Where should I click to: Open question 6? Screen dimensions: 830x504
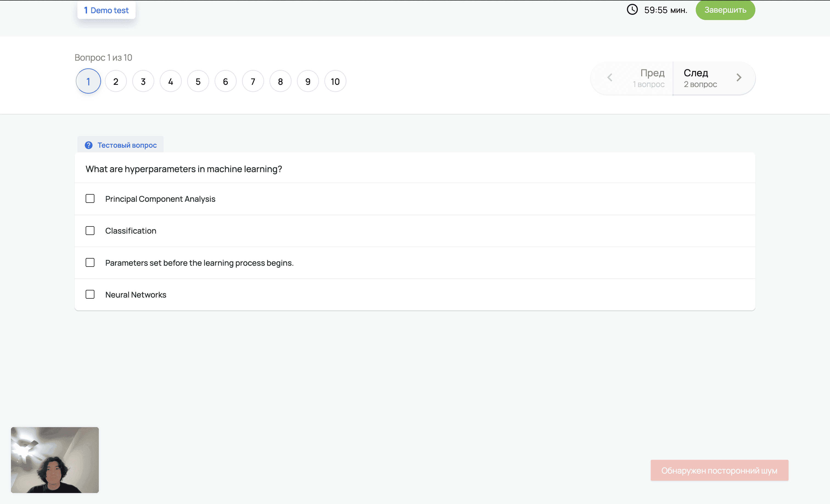(x=226, y=81)
